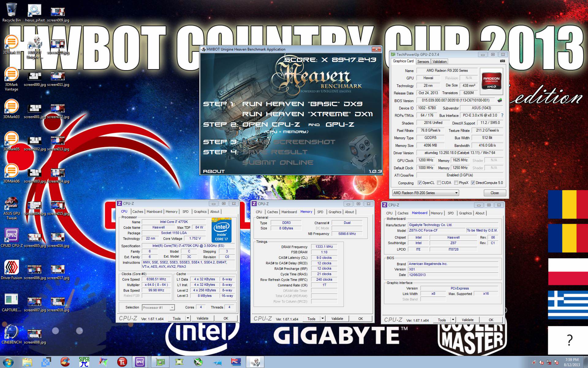Click CPU-Z icon in the taskbar

(140, 362)
